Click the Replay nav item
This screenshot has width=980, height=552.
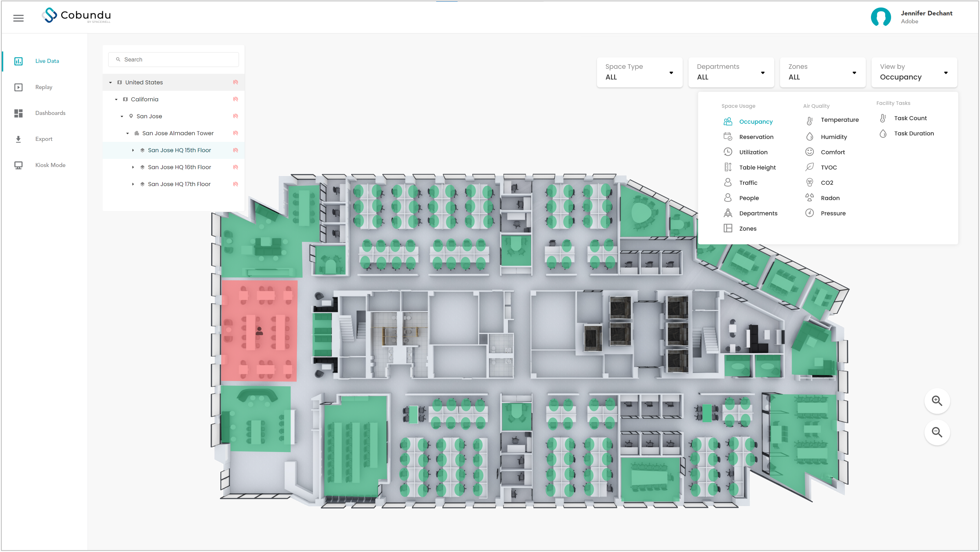pos(45,87)
